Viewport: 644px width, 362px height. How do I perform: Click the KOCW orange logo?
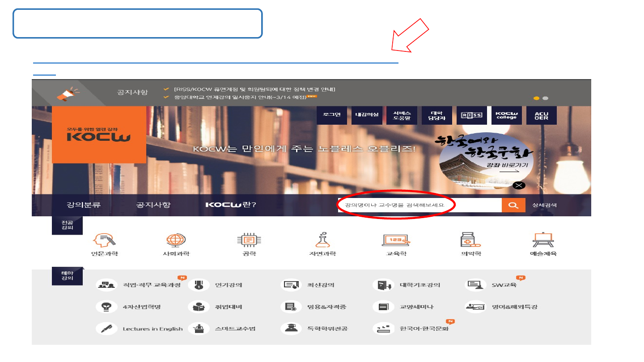(x=99, y=135)
